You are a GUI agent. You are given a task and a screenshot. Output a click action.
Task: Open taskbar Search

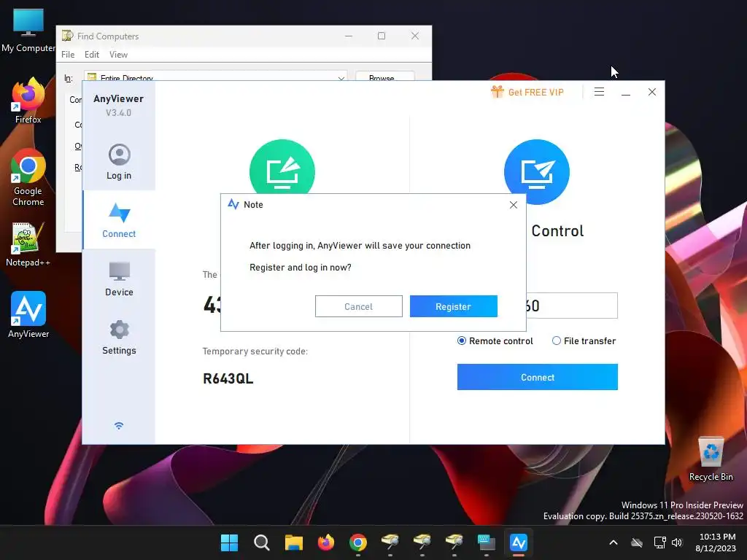(262, 542)
